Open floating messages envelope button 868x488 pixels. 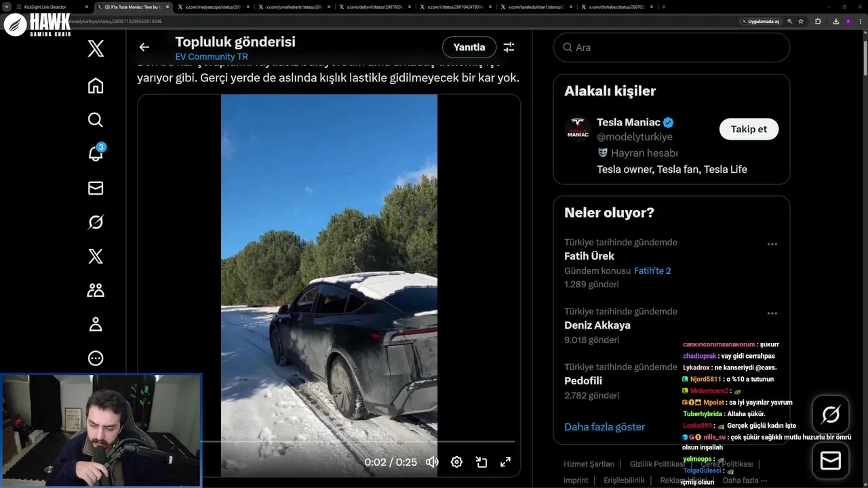point(831,461)
